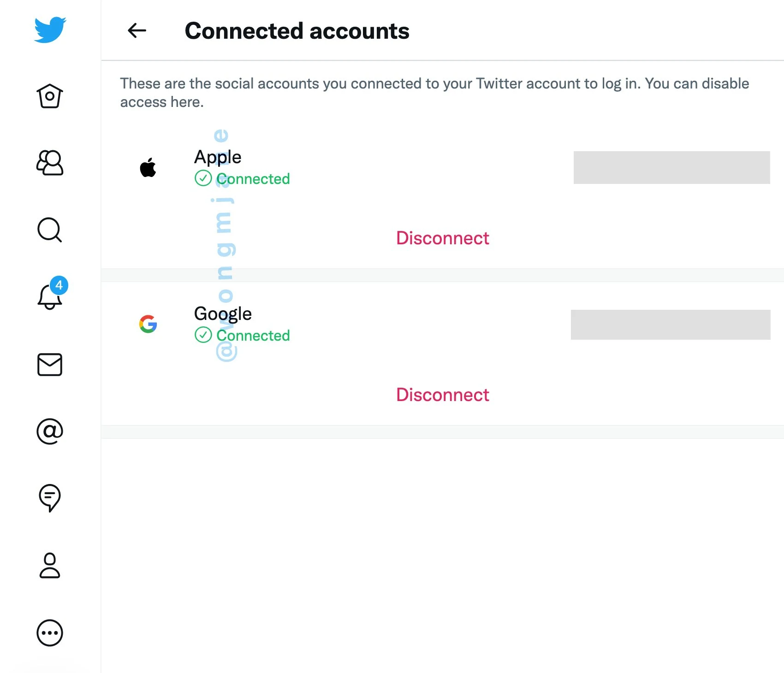The height and width of the screenshot is (673, 784).
Task: Disconnect the Apple account
Action: (442, 238)
